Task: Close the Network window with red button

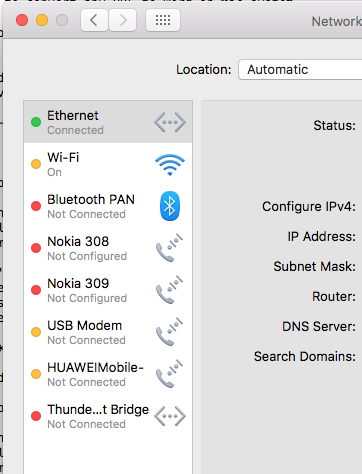Action: click(22, 20)
